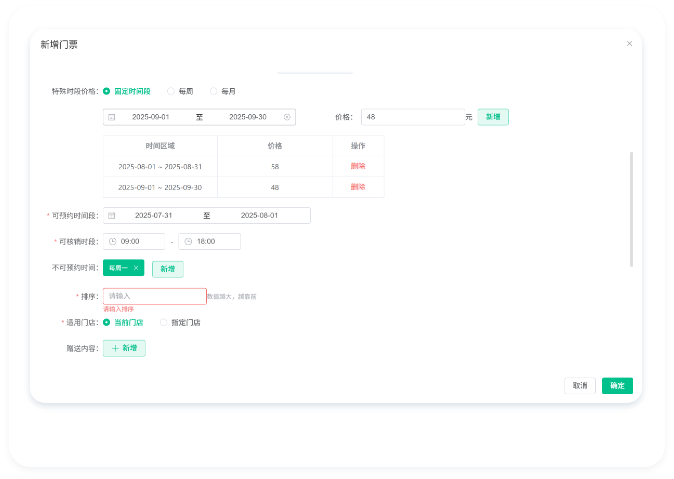
Task: Click calendar icon in special price date range
Action: [x=111, y=117]
